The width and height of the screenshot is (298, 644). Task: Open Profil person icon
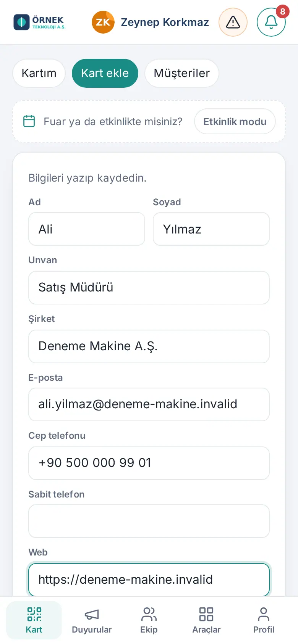pyautogui.click(x=264, y=614)
